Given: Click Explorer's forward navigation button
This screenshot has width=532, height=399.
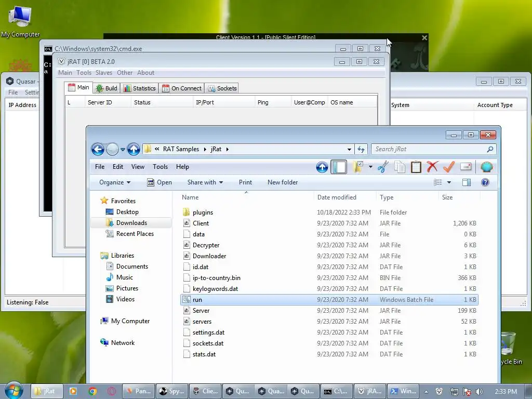Looking at the screenshot, I should (x=112, y=149).
